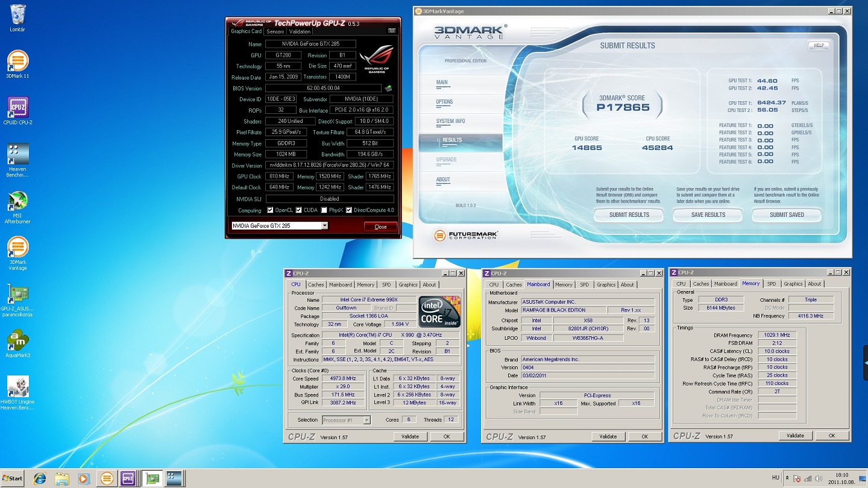Take a GPU-Z screenshot with the camera icon
The width and height of the screenshot is (868, 488).
pyautogui.click(x=392, y=31)
